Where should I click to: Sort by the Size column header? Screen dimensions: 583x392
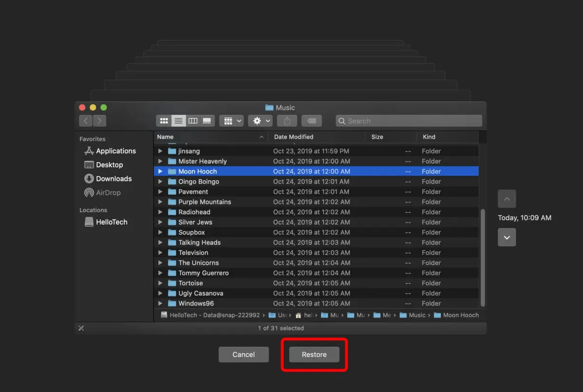(x=390, y=137)
